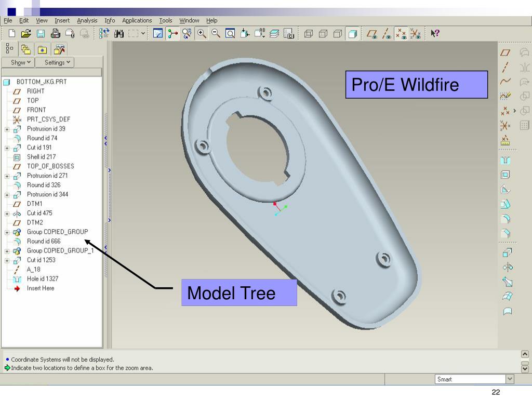Expand the Protrusion id 39 feature
Screen dimensions: 532x399
(7, 129)
